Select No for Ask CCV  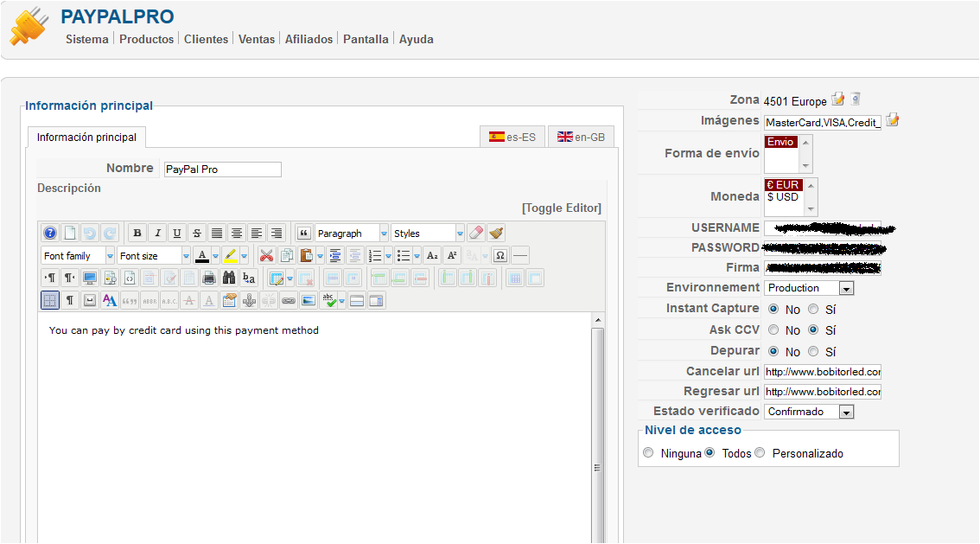tap(772, 330)
